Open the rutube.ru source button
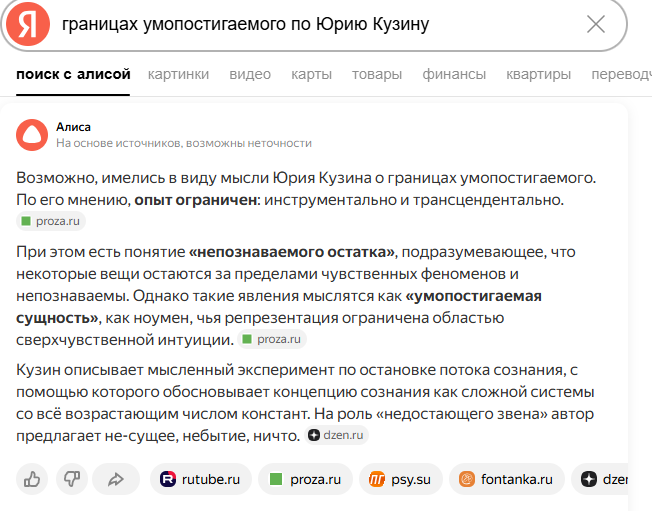Viewport: 652px width, 511px height. click(201, 479)
